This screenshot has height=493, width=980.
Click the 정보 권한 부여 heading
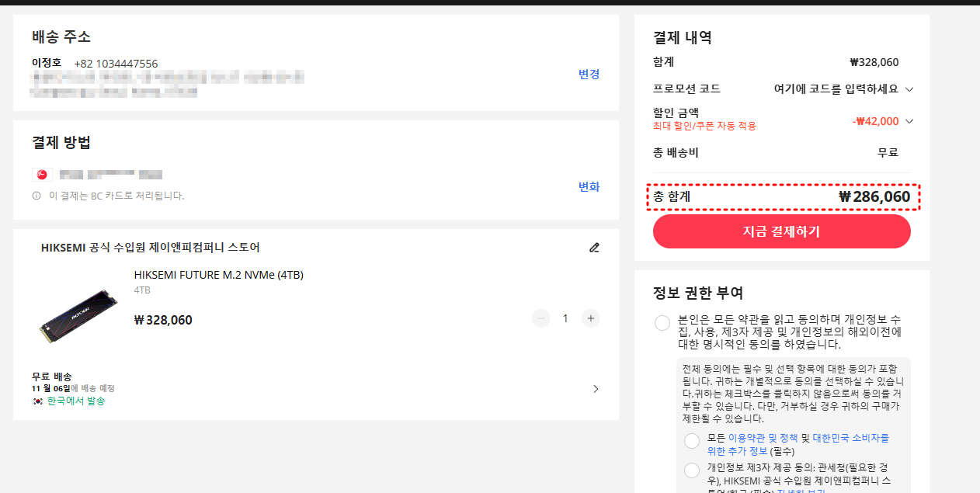[698, 293]
